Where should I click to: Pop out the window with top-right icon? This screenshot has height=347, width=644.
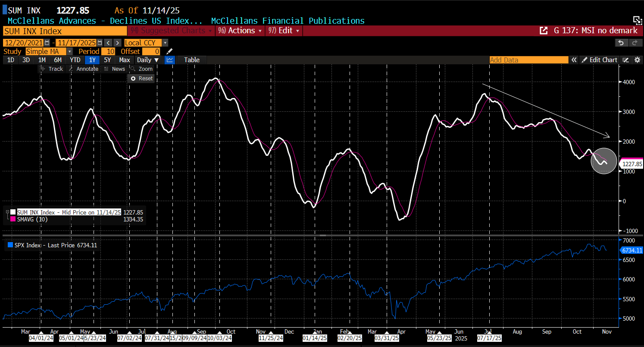point(638,20)
